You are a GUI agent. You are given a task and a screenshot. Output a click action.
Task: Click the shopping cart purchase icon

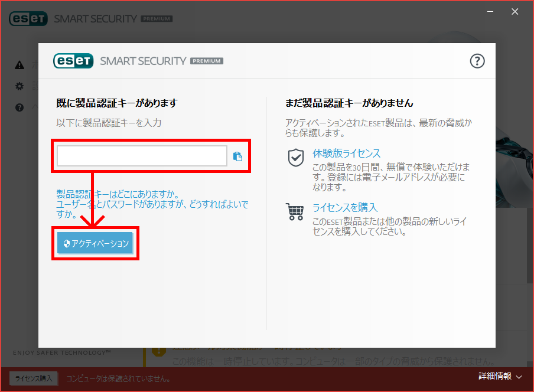tap(295, 212)
